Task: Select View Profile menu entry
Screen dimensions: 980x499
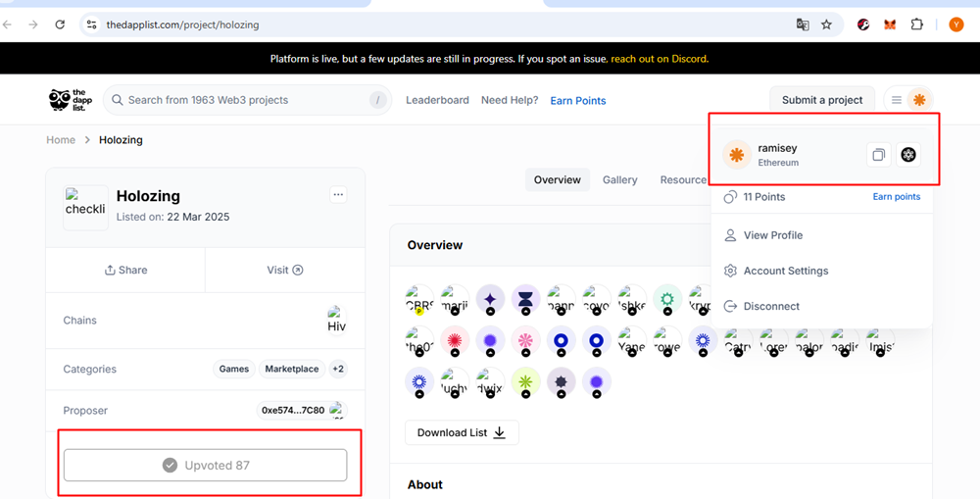Action: coord(773,235)
